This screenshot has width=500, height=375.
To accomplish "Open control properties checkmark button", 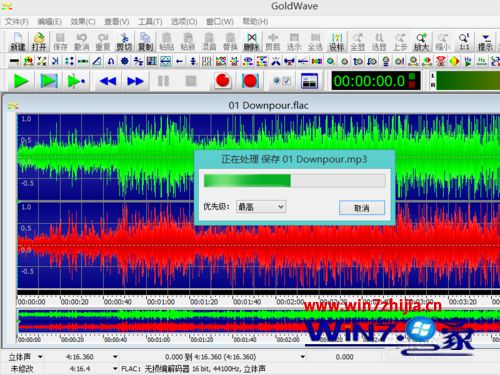I will click(282, 81).
